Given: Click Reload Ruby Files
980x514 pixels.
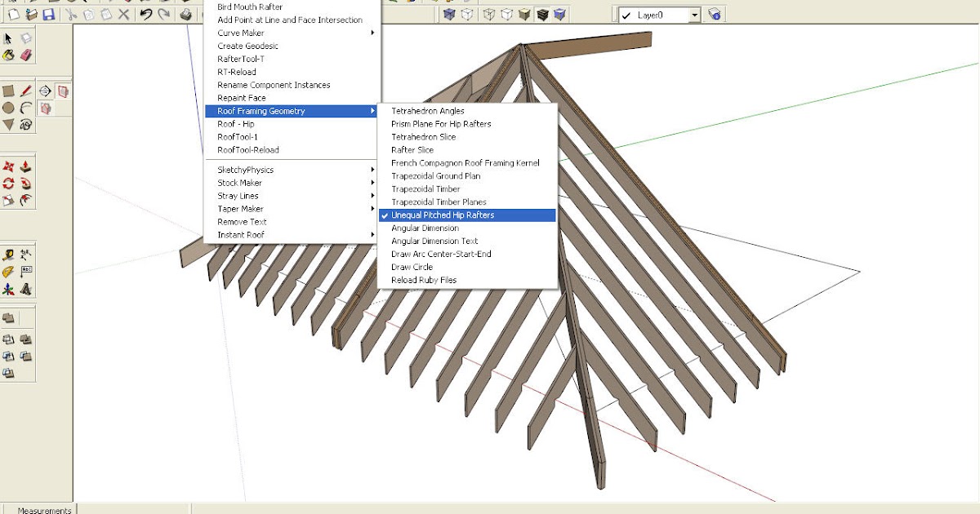Looking at the screenshot, I should pos(424,281).
